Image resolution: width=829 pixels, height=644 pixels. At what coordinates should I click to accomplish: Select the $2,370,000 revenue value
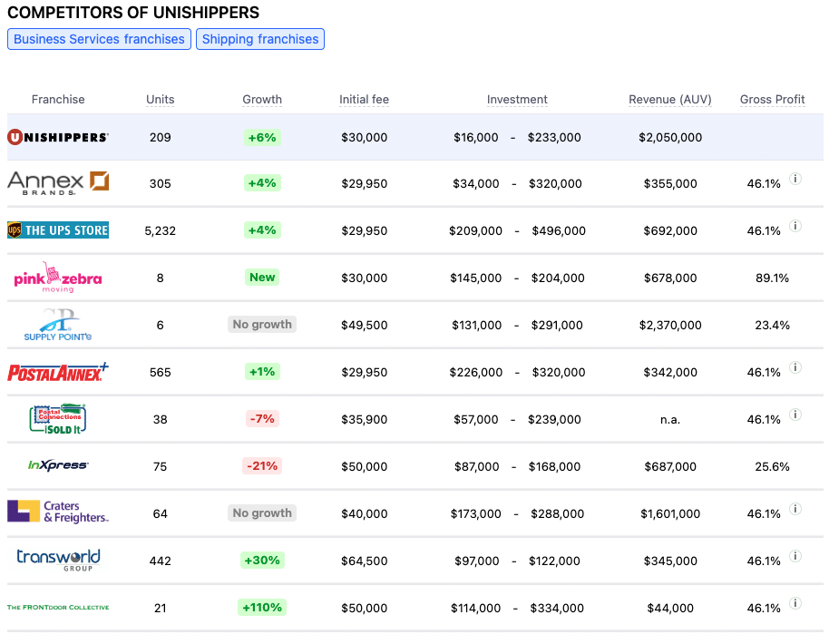pos(670,325)
